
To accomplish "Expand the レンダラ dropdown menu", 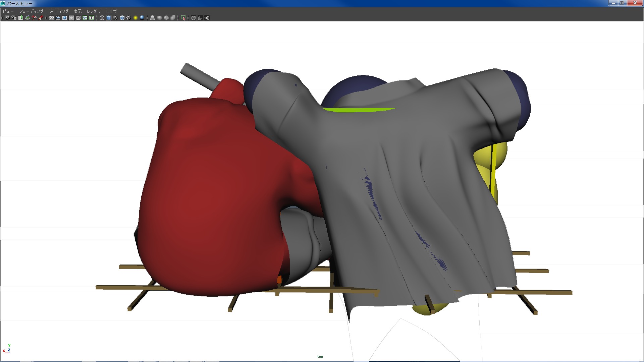I will [94, 11].
